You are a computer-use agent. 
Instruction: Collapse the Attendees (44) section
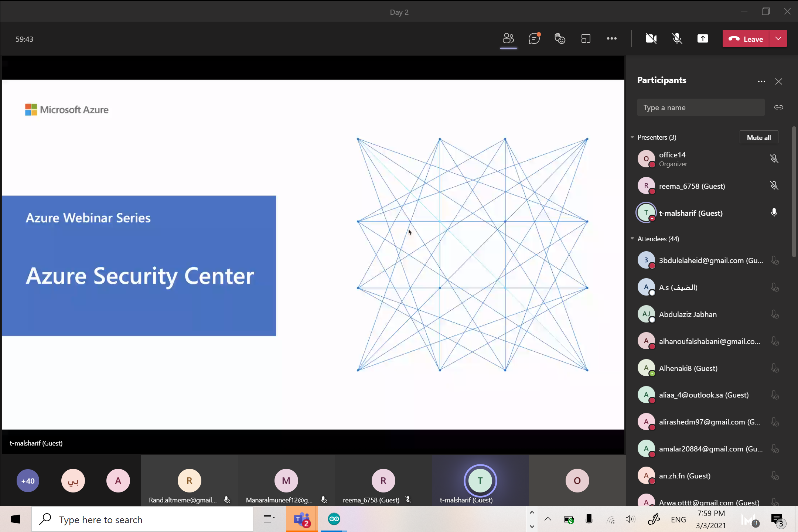point(632,239)
